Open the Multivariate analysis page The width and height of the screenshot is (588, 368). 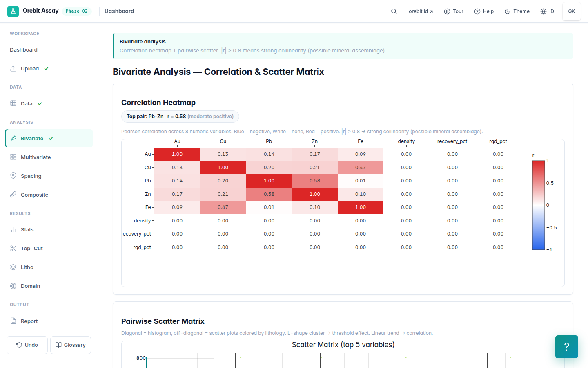click(x=49, y=157)
